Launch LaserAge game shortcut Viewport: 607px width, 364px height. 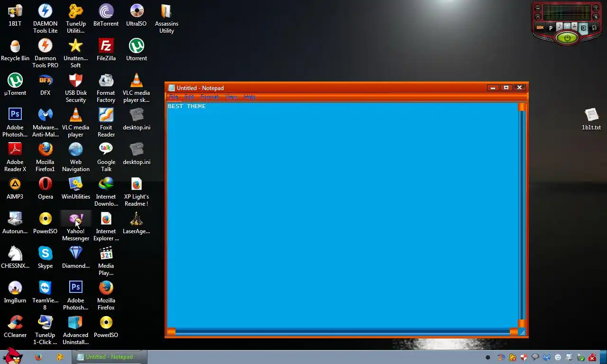137,223
